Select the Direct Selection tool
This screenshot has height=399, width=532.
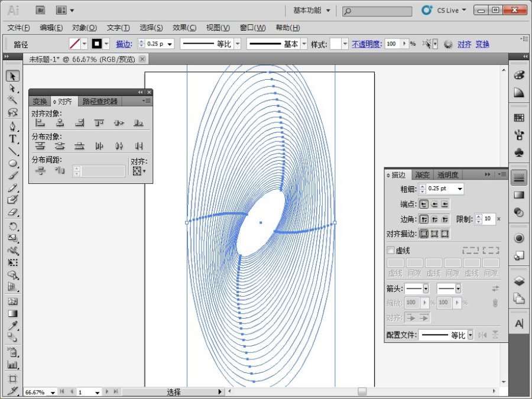click(12, 88)
